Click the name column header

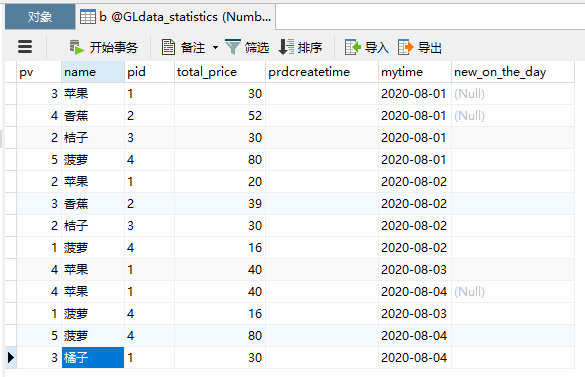[93, 72]
